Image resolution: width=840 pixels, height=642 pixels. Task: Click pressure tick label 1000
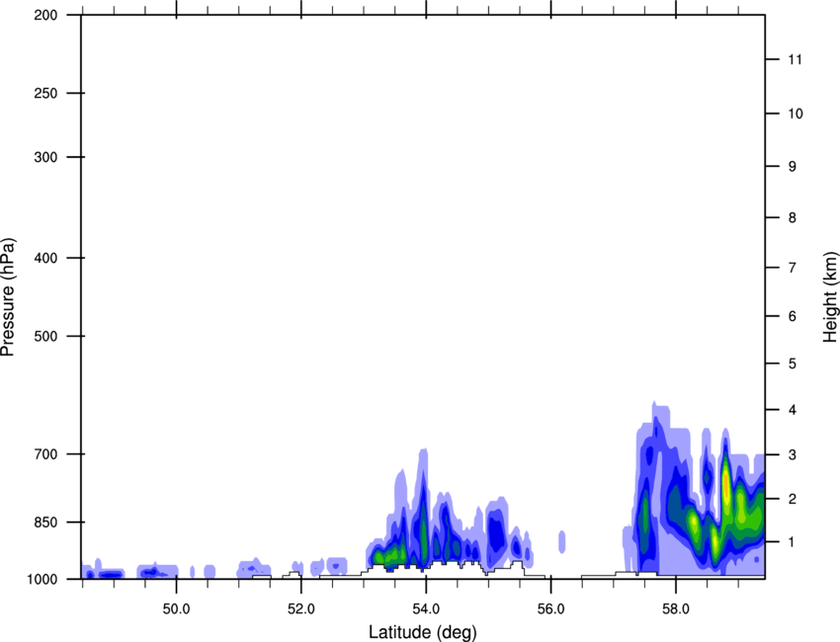[42, 579]
